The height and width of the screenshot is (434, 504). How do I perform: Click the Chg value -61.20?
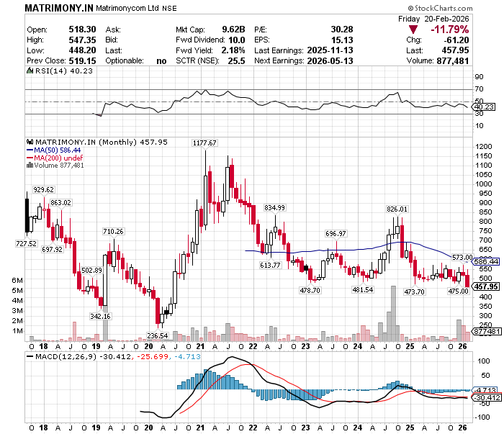click(456, 40)
